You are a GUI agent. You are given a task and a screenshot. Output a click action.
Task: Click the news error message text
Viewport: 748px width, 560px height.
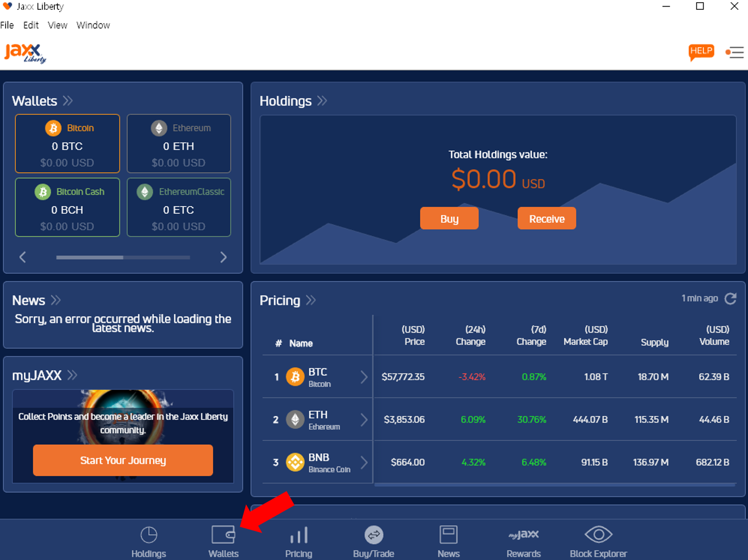(123, 324)
